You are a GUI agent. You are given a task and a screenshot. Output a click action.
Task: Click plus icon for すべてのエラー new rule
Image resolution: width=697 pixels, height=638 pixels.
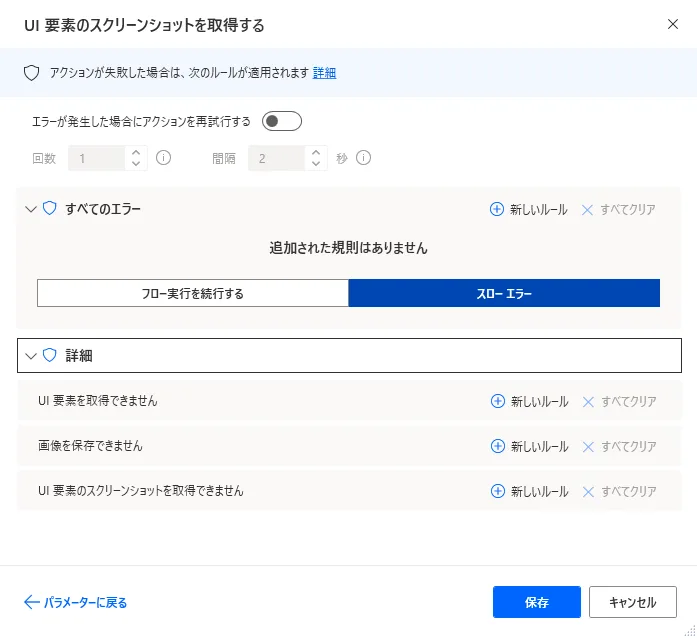coord(497,209)
